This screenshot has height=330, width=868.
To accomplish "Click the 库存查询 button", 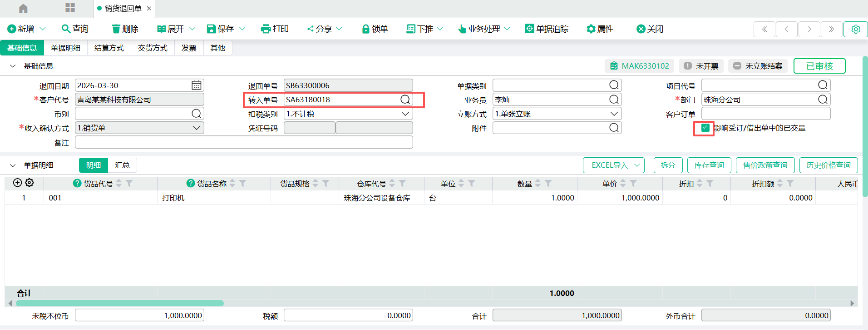I will point(709,165).
